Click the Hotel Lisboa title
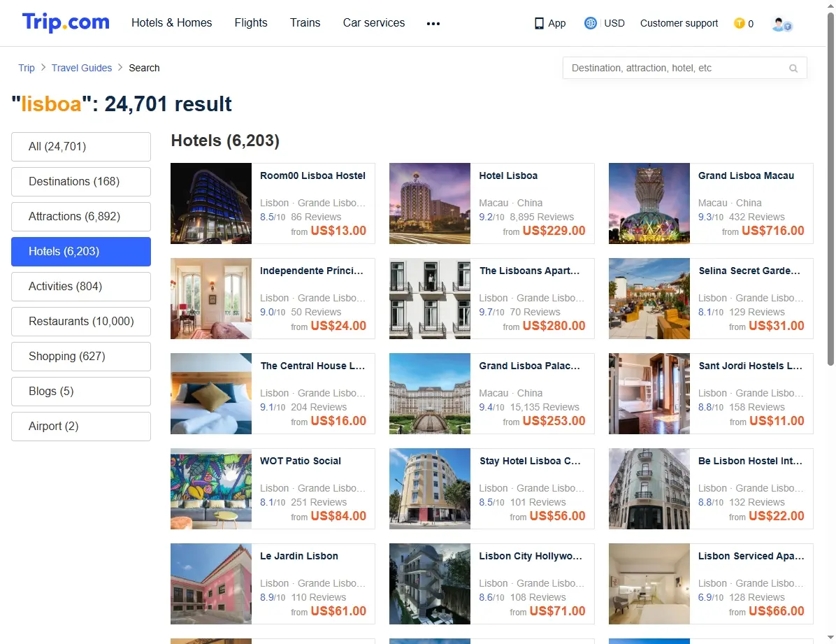Viewport: 836px width, 644px height. pos(508,176)
